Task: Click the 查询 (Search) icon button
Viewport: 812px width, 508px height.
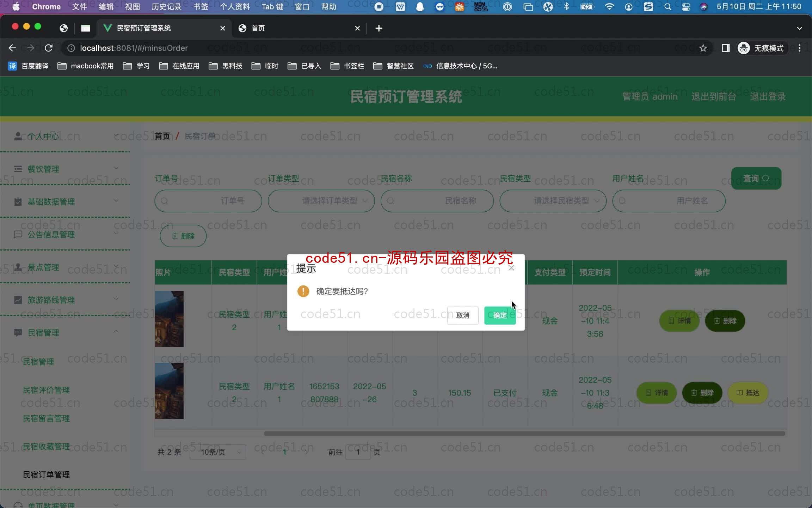Action: 755,178
